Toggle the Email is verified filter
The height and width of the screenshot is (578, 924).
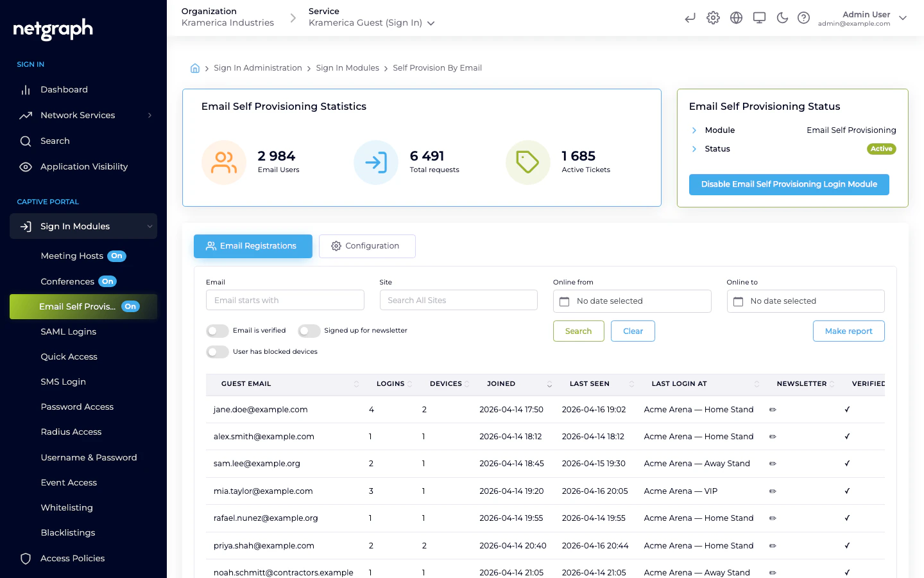point(217,331)
